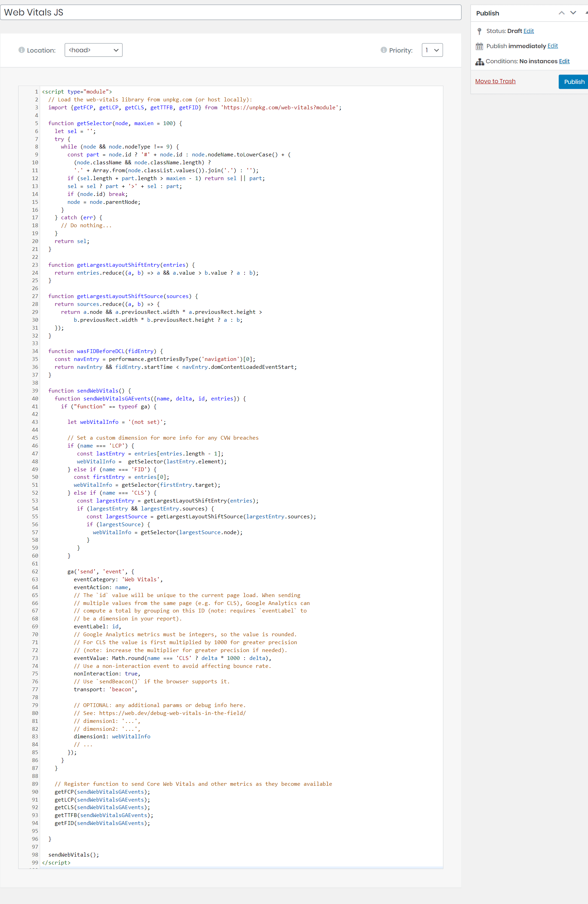Click 'node = node.parentNode;' line

tap(104, 202)
